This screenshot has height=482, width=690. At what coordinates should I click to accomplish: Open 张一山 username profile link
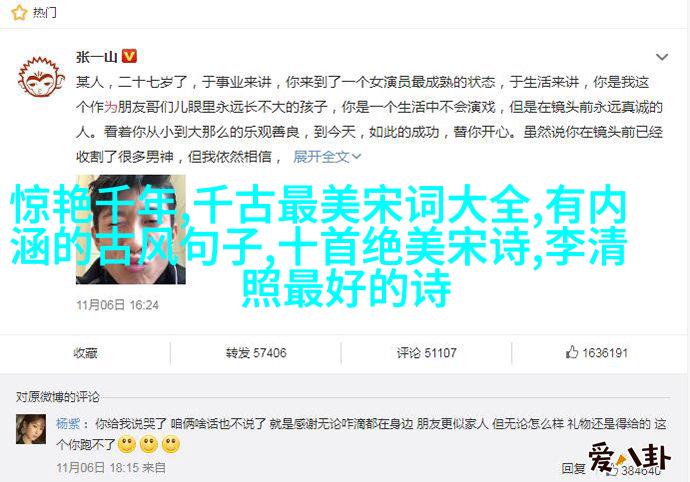click(x=96, y=57)
